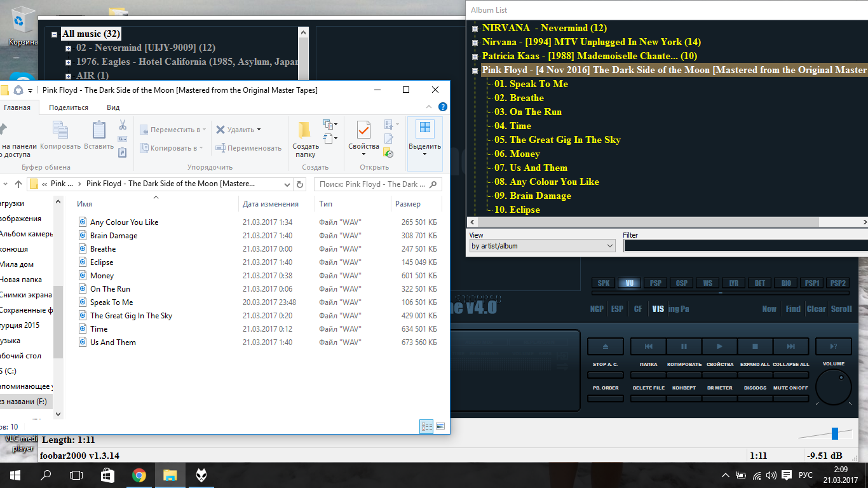Toggle the DET panel button
The image size is (868, 488).
coord(759,283)
